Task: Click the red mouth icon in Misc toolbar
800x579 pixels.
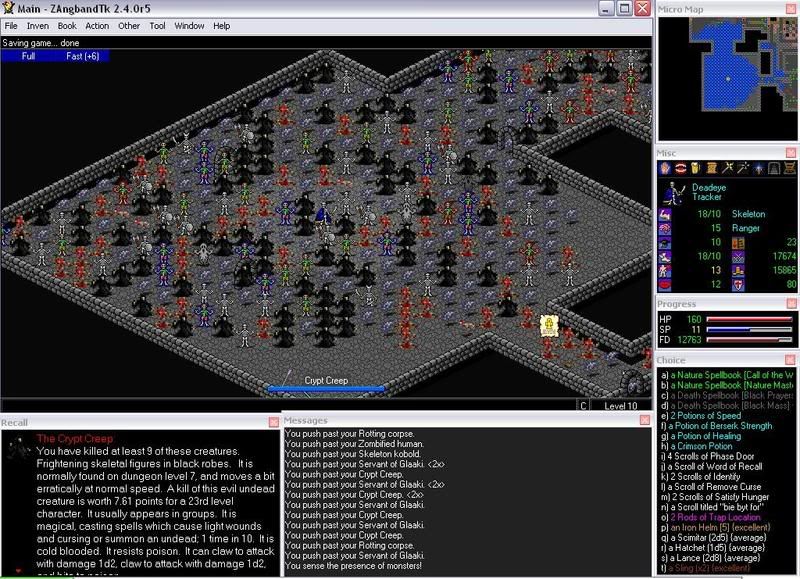Action: (681, 168)
